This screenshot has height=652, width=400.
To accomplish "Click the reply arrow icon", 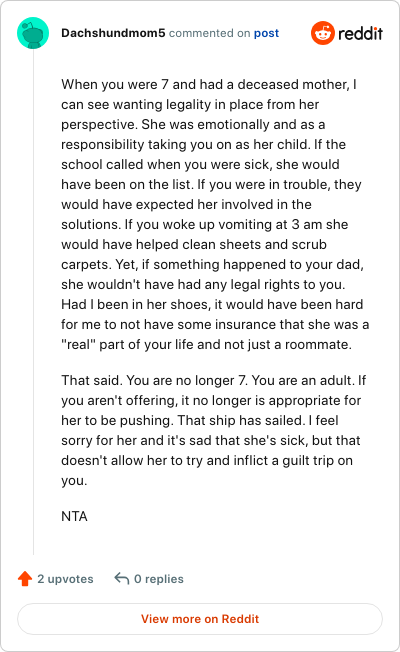I will pyautogui.click(x=122, y=578).
